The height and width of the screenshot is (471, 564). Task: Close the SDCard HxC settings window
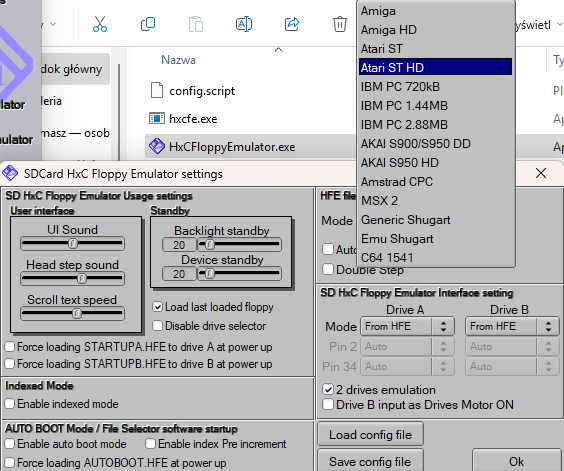pyautogui.click(x=541, y=173)
